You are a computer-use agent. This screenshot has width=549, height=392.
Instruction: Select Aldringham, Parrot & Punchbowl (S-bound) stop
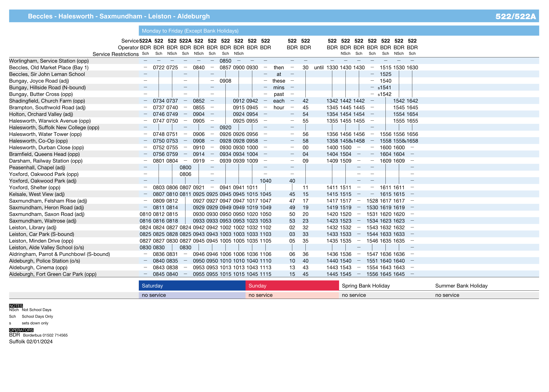59,254
